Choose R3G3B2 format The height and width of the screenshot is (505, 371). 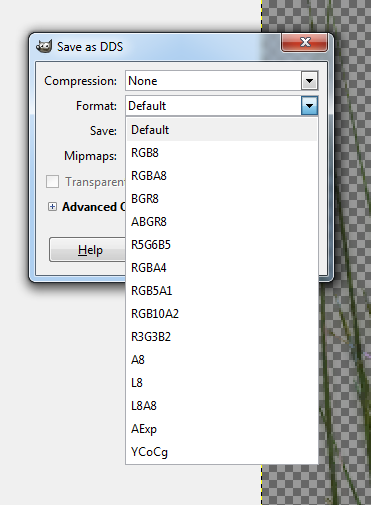(222, 337)
